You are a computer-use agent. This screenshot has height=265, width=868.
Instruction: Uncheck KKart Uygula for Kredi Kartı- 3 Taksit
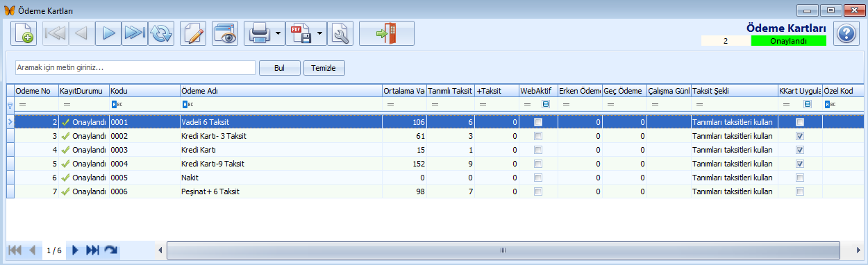click(800, 136)
